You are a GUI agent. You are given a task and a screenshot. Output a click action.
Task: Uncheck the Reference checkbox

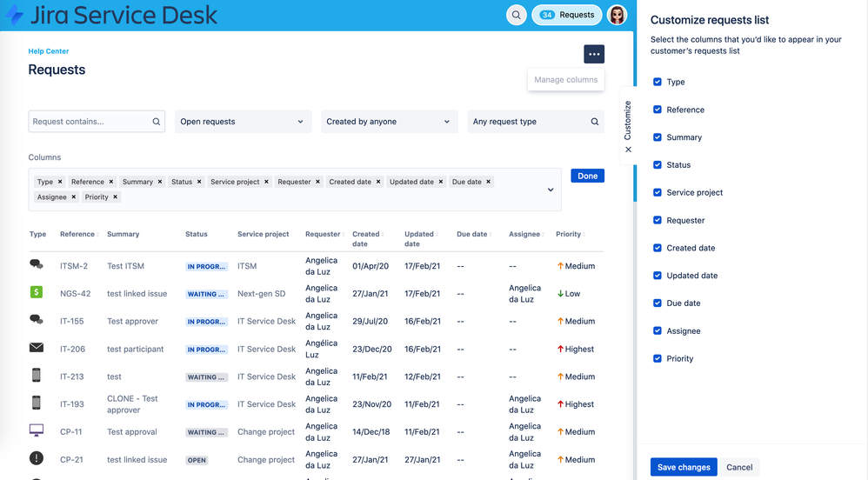tap(658, 110)
